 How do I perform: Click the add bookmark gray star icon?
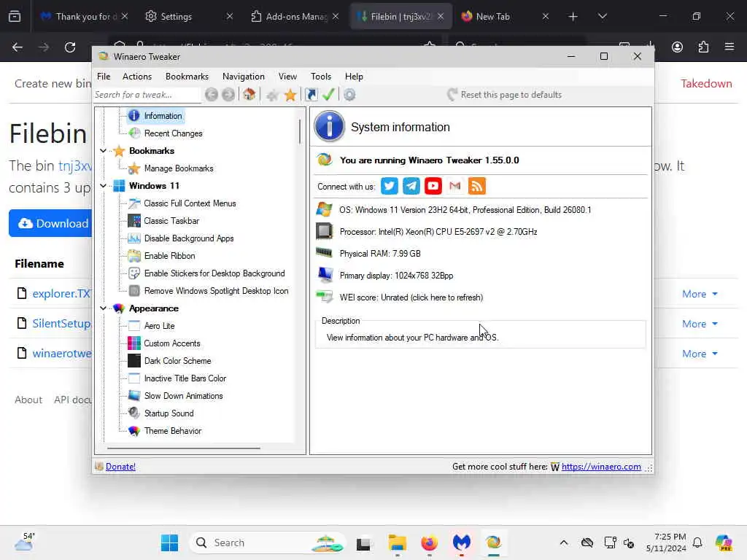pyautogui.click(x=273, y=96)
